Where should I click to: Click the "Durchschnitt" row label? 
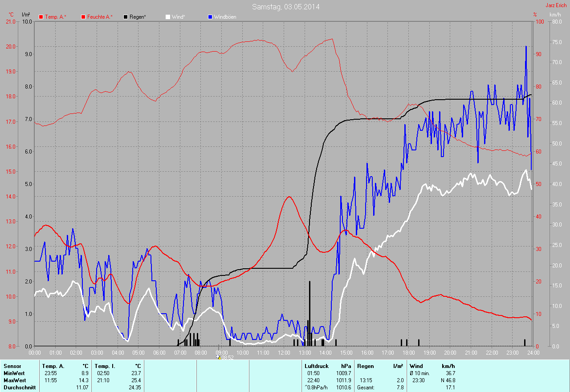(19, 388)
